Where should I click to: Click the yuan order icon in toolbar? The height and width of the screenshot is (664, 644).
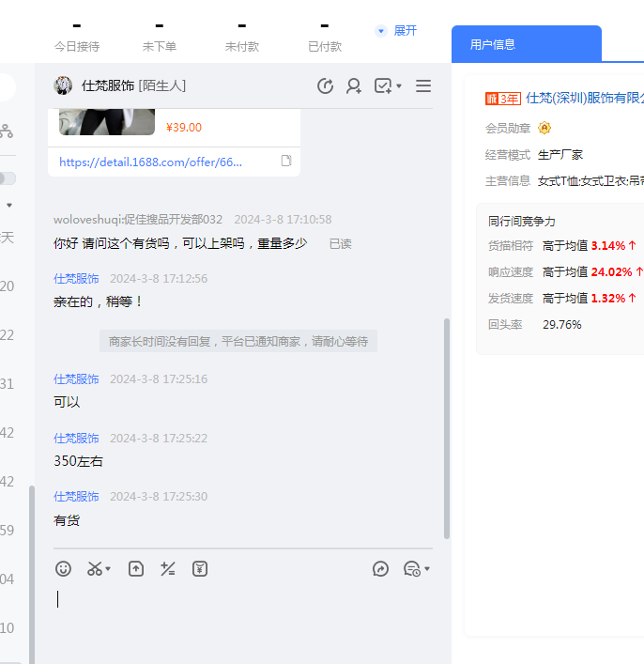click(x=199, y=568)
